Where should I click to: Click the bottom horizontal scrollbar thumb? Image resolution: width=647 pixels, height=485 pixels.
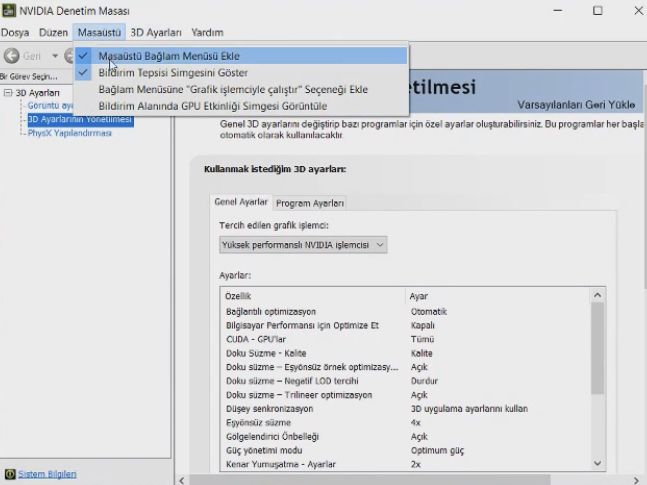[x=369, y=480]
